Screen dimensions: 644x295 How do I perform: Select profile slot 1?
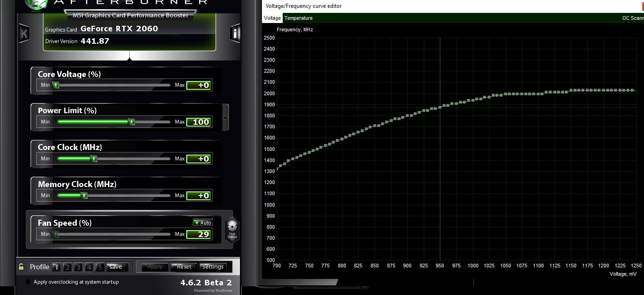[x=56, y=267]
